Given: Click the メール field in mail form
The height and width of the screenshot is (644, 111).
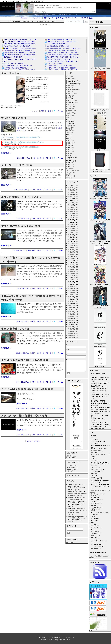Looking at the screenshot, I should 76,352.
